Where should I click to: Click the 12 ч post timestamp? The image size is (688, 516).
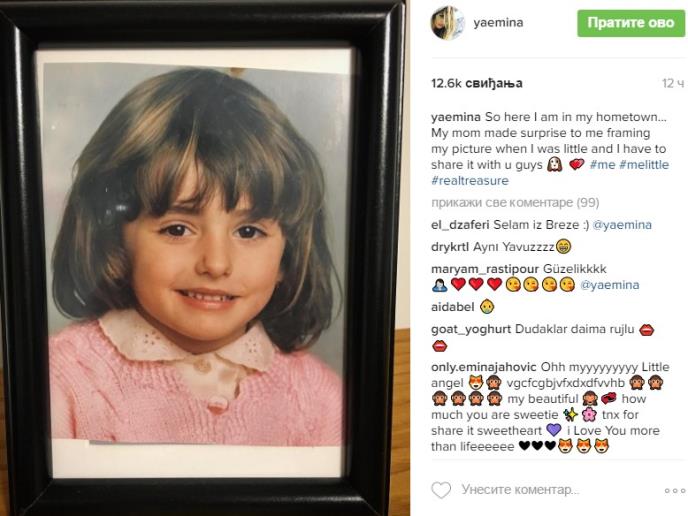tap(673, 83)
